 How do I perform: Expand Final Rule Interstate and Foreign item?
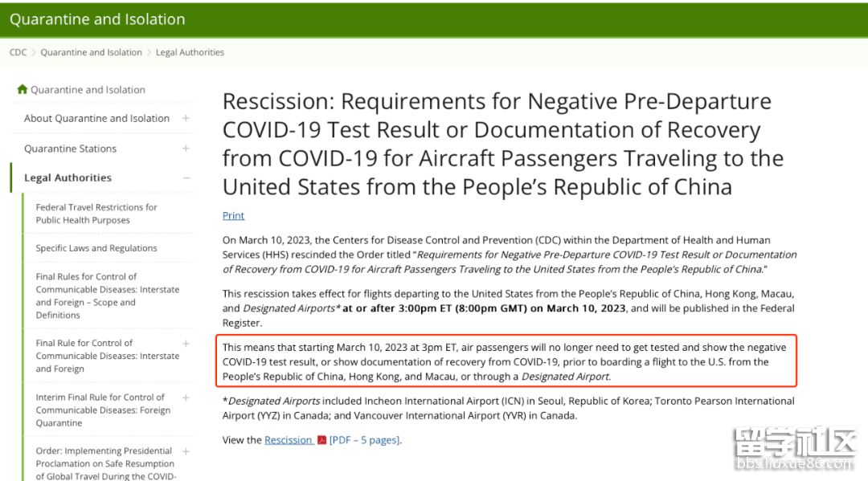[x=186, y=344]
